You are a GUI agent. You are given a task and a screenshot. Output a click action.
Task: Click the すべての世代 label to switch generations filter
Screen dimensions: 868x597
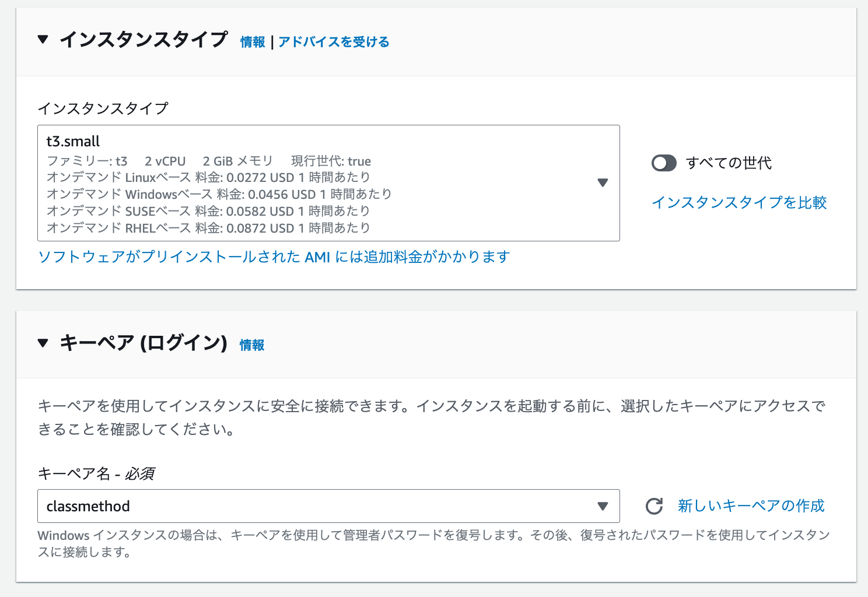729,163
